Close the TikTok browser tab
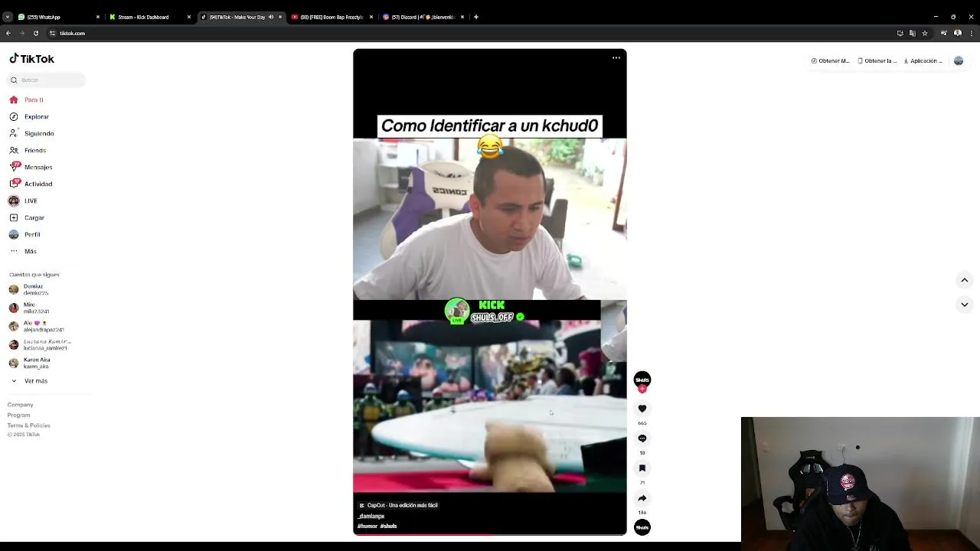Viewport: 980px width, 551px height. pos(279,17)
